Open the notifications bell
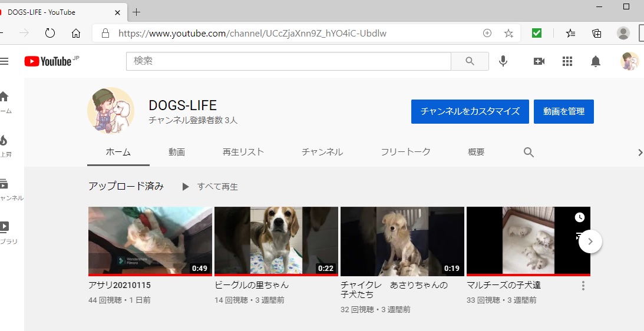Image resolution: width=644 pixels, height=331 pixels. tap(596, 61)
